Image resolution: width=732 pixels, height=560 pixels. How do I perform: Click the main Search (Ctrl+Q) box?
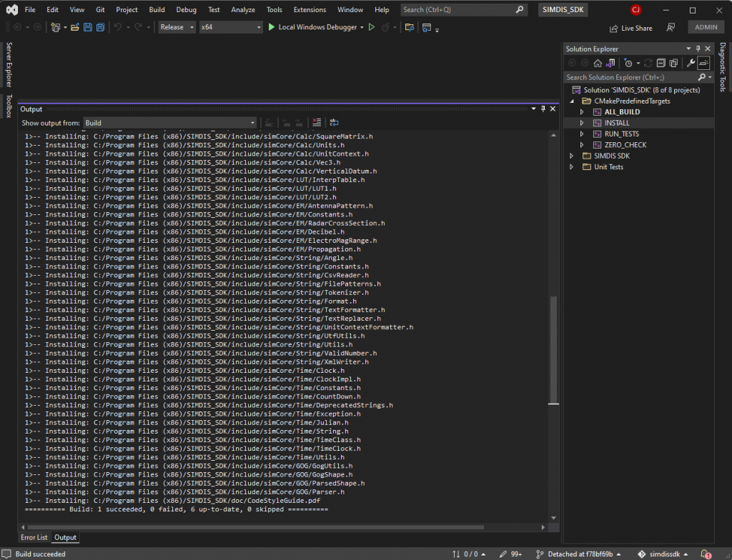tap(464, 9)
